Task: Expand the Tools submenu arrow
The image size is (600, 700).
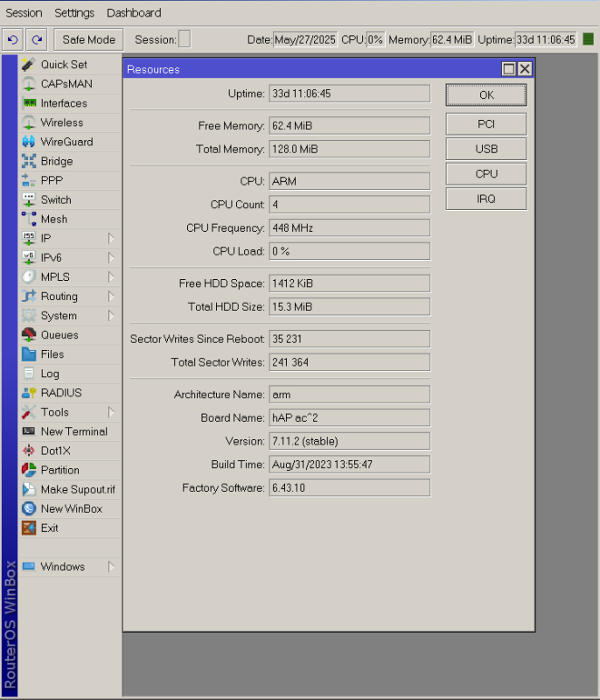Action: (111, 412)
